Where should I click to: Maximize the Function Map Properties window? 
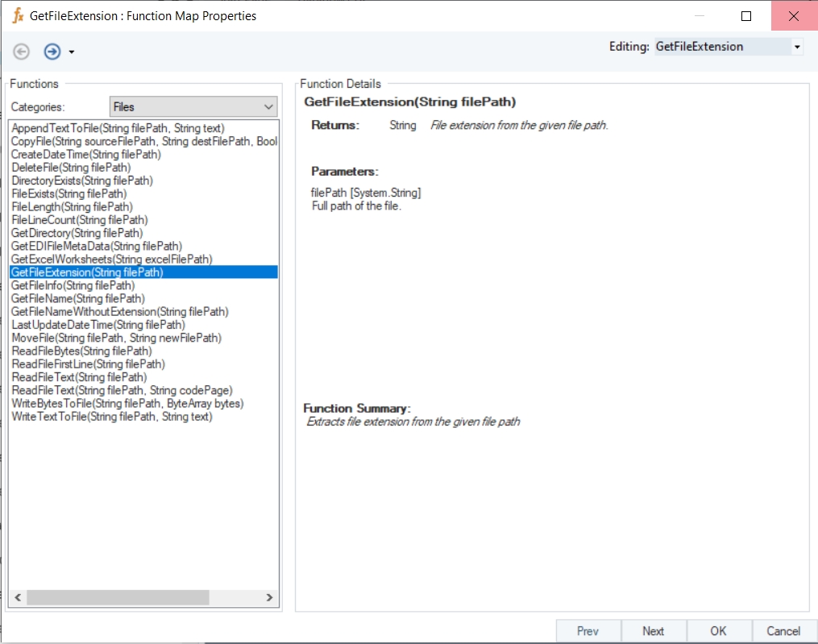746,16
